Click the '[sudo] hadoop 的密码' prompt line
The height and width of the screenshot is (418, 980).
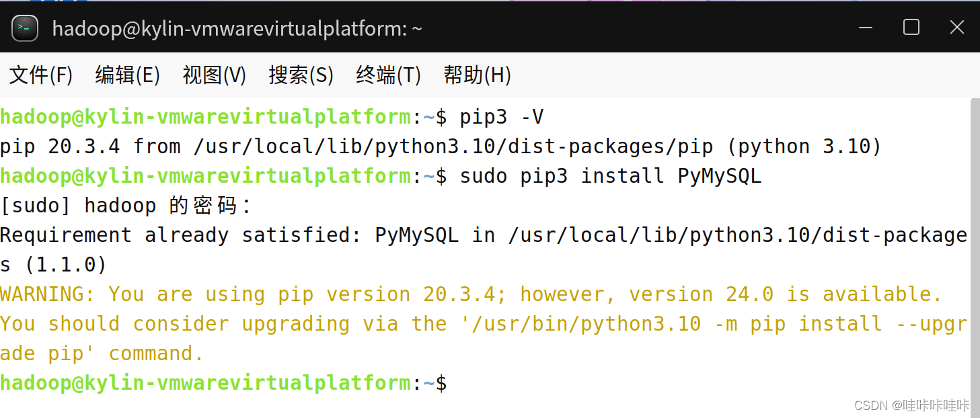point(126,206)
